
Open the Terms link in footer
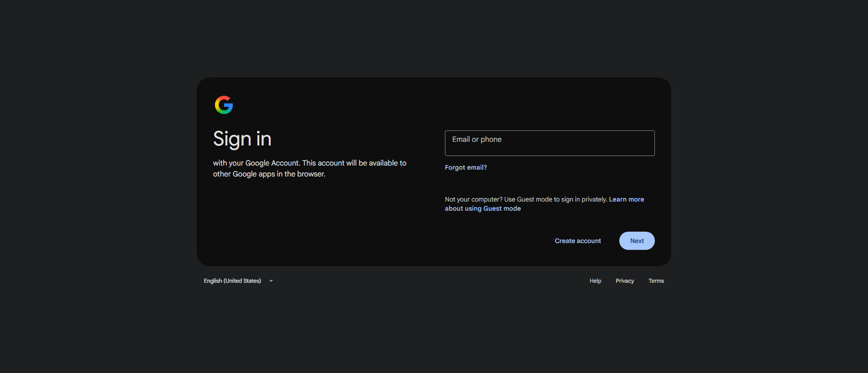[656, 281]
